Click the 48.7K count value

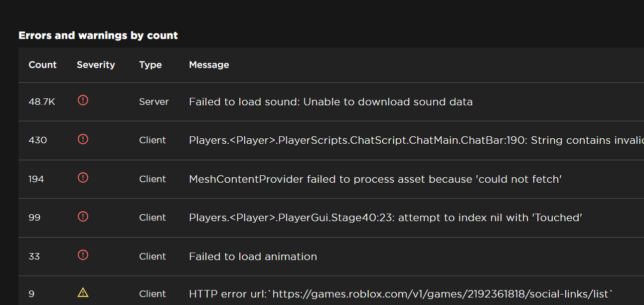tap(42, 101)
